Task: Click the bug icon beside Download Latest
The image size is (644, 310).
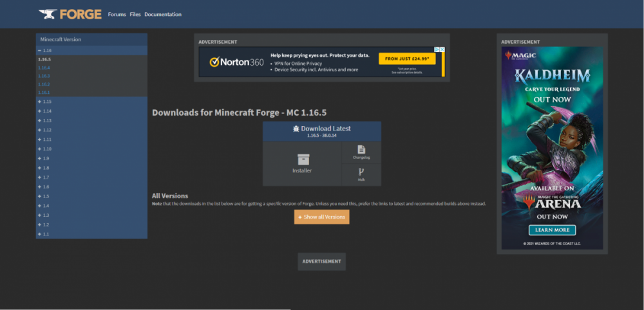Action: pos(295,129)
